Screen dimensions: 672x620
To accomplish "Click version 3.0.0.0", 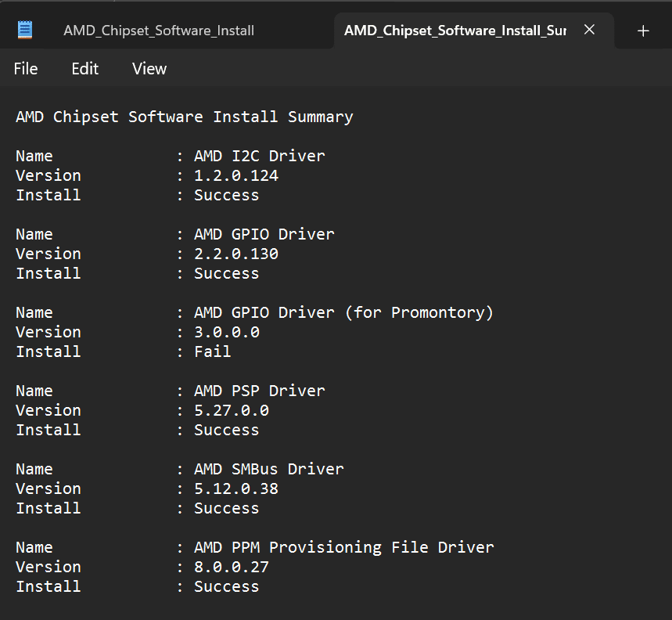I will 227,332.
